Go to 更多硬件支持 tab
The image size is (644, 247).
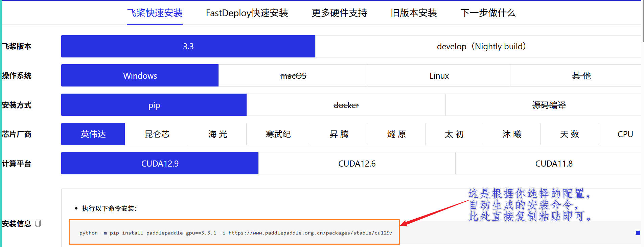click(339, 13)
